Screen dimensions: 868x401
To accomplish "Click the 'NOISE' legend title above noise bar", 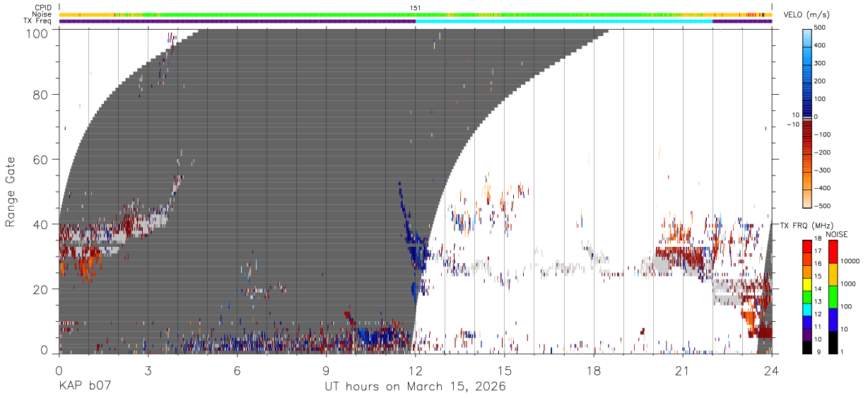I will click(836, 234).
